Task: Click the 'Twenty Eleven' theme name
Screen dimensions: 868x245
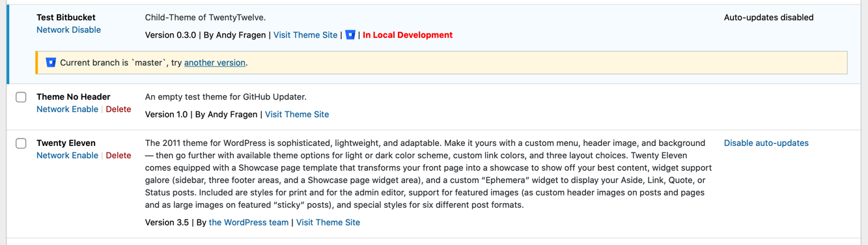Action: click(x=66, y=143)
